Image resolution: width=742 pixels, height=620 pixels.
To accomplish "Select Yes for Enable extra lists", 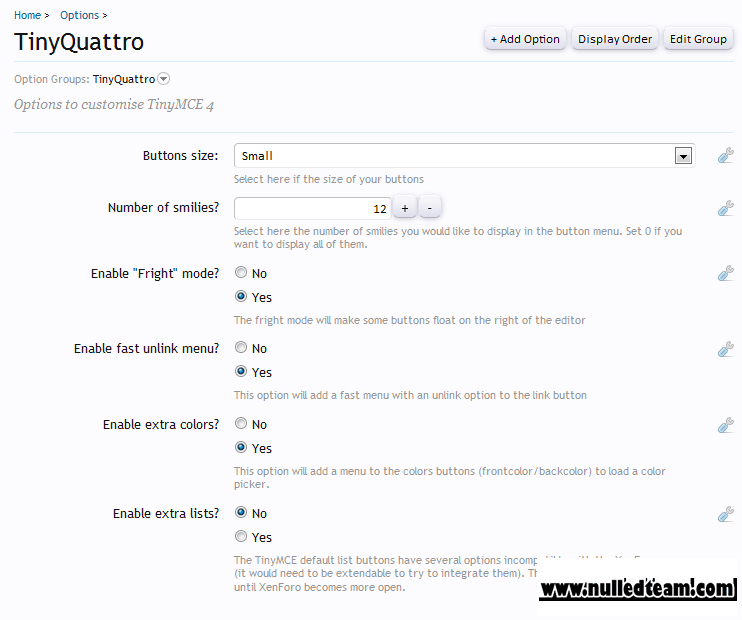I will pyautogui.click(x=241, y=536).
